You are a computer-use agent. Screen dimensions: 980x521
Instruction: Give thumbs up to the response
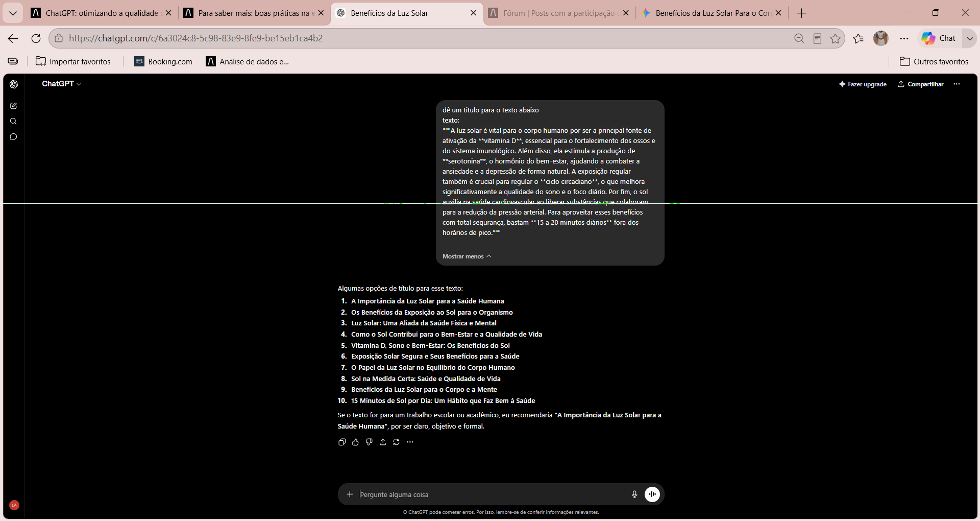356,442
